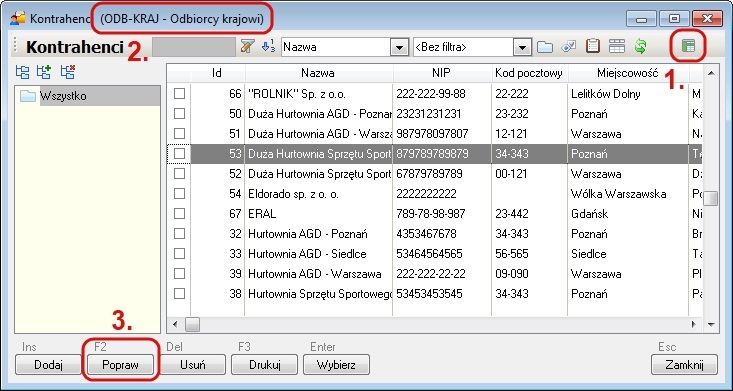The image size is (733, 391).
Task: Click the tag check icon beside the folder
Action: pos(568,46)
